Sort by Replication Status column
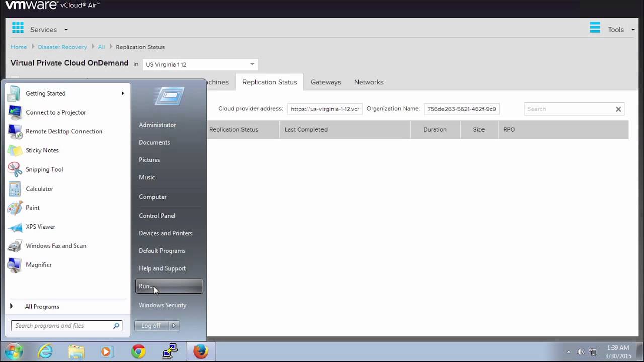Viewport: 644px width, 362px height. tap(233, 129)
